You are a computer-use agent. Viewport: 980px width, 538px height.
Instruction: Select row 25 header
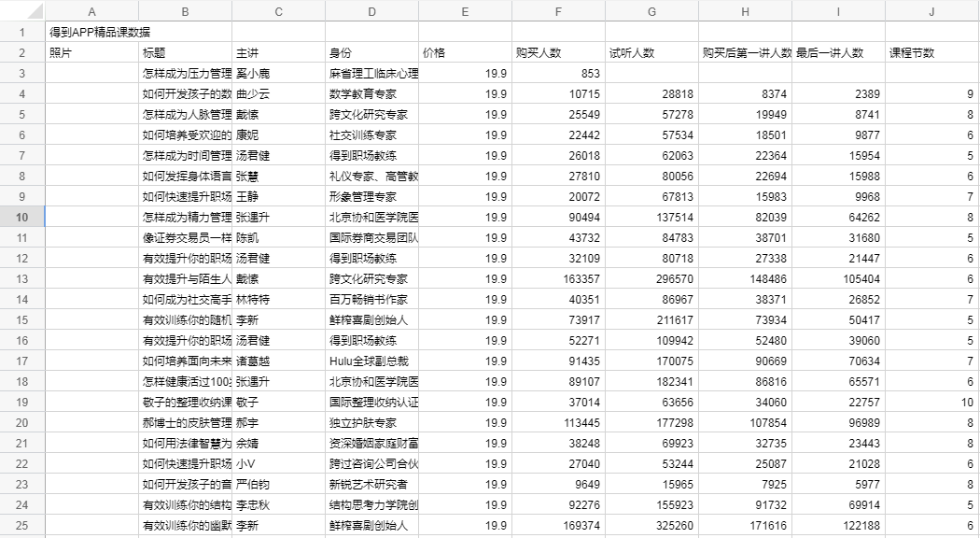coord(21,526)
